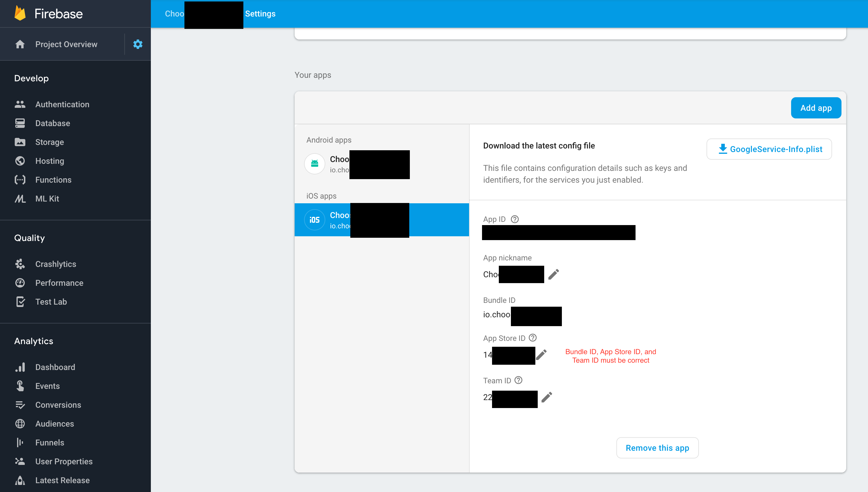Go to Performance monitoring
The image size is (868, 492).
[x=60, y=283]
